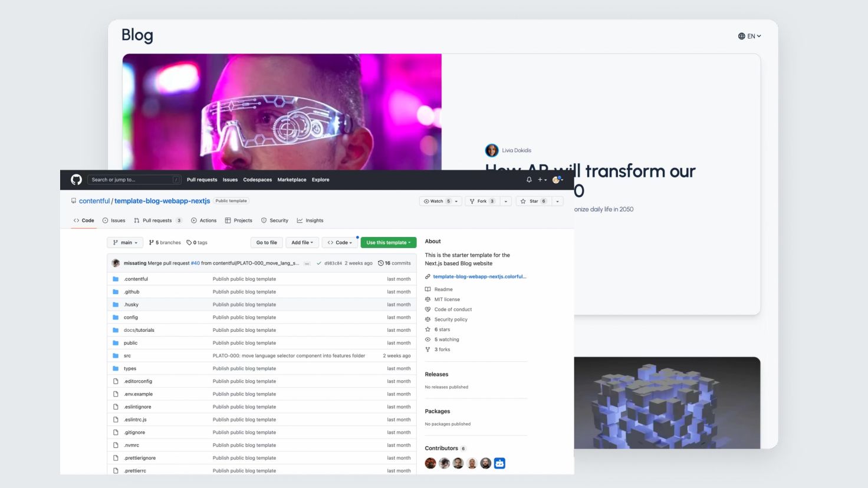Screen dimensions: 868x488
Task: Open Codespaces in top navigation
Action: tap(258, 180)
